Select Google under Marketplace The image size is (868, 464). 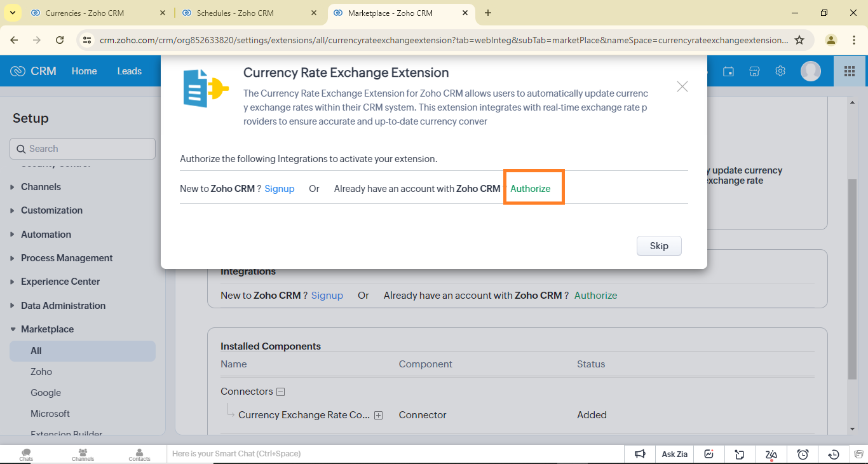pyautogui.click(x=46, y=393)
